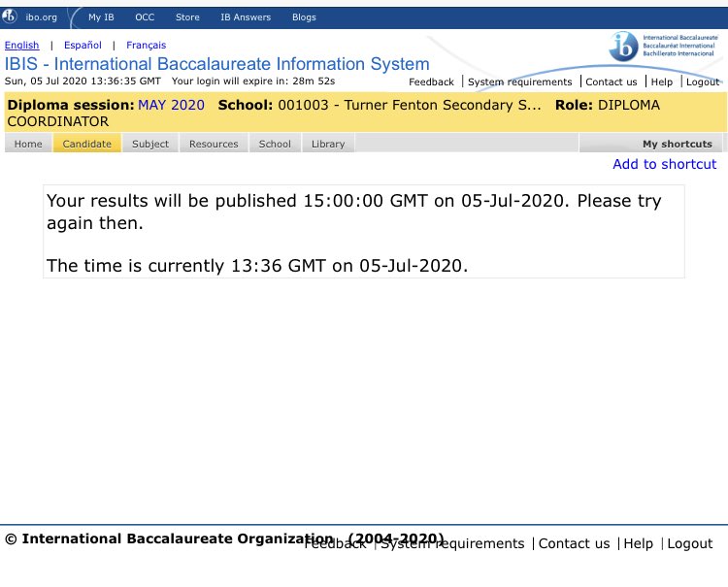Click the IB globe logo icon in top bar
Viewport: 728px width, 587px height.
pyautogui.click(x=10, y=16)
